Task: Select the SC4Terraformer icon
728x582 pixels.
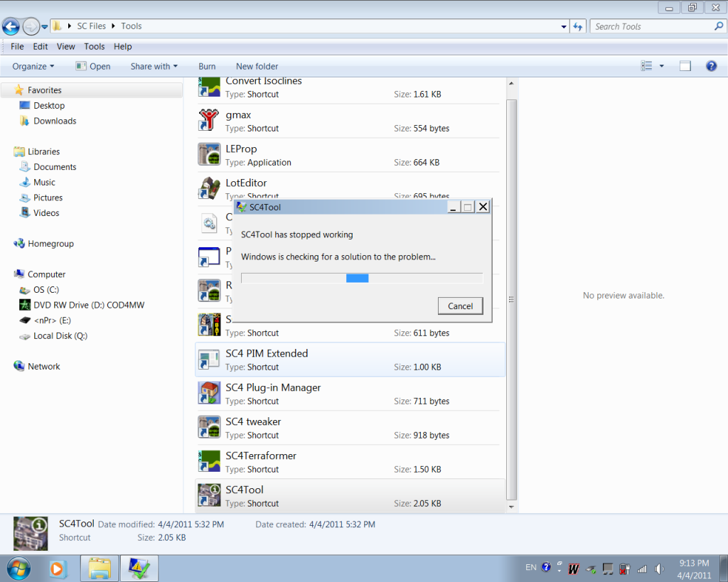Action: pyautogui.click(x=209, y=461)
